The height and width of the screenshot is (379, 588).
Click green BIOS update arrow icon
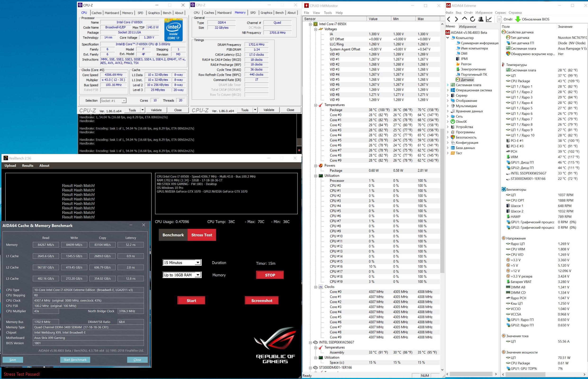coord(518,19)
